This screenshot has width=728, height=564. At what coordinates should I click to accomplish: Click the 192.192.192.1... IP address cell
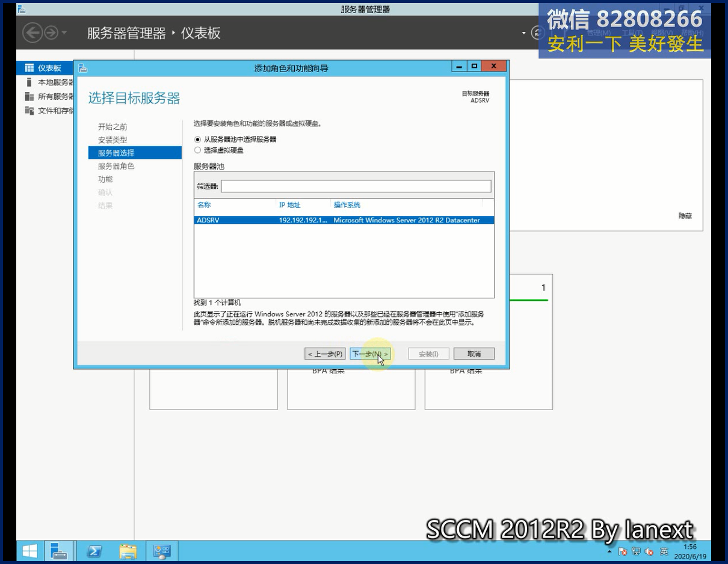pyautogui.click(x=304, y=220)
